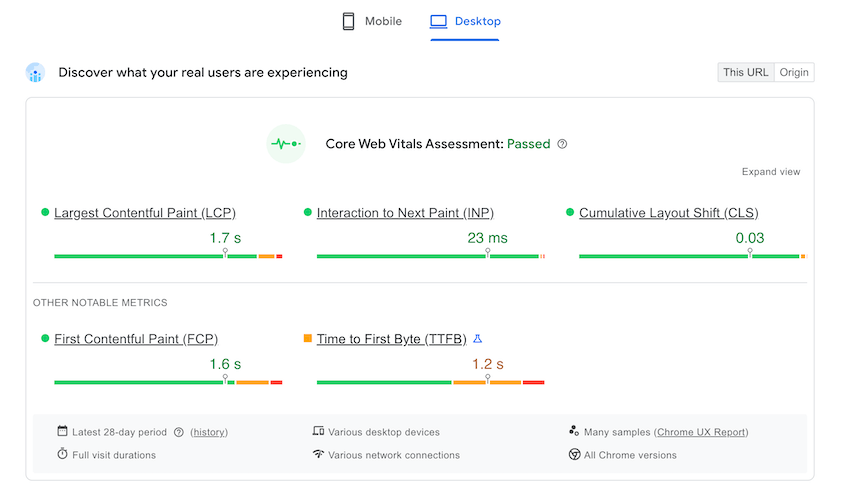Click the stopwatch icon for Full visit durations
Image resolution: width=845 pixels, height=493 pixels.
[x=62, y=455]
